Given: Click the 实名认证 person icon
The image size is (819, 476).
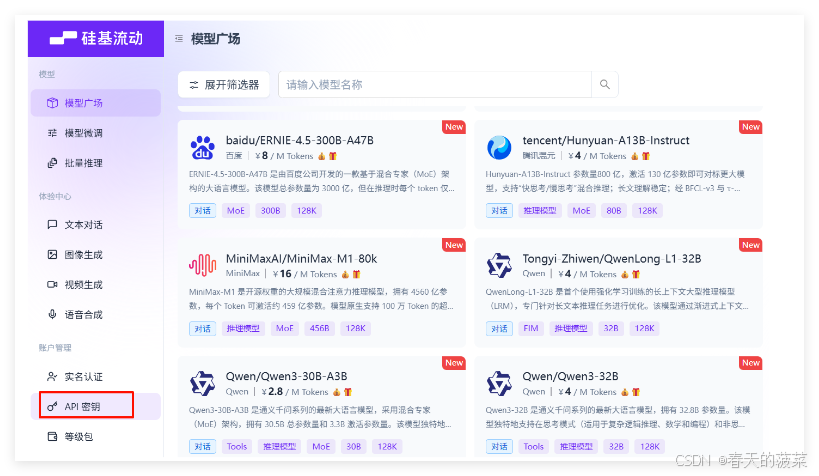Looking at the screenshot, I should (52, 376).
